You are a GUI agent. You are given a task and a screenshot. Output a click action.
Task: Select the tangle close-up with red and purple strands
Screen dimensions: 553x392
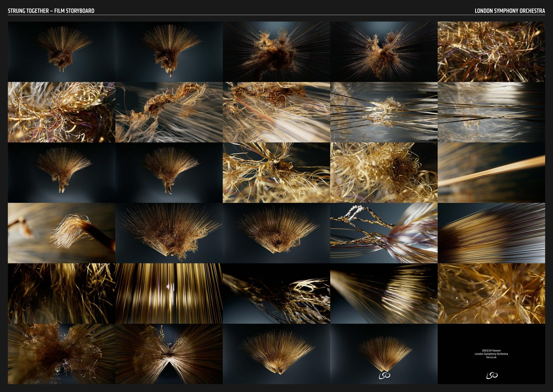tap(491, 52)
